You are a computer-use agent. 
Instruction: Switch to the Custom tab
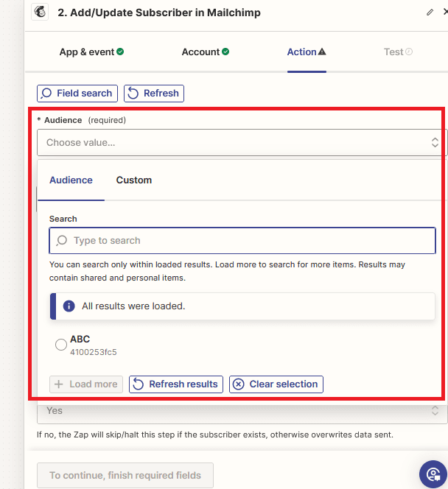133,180
